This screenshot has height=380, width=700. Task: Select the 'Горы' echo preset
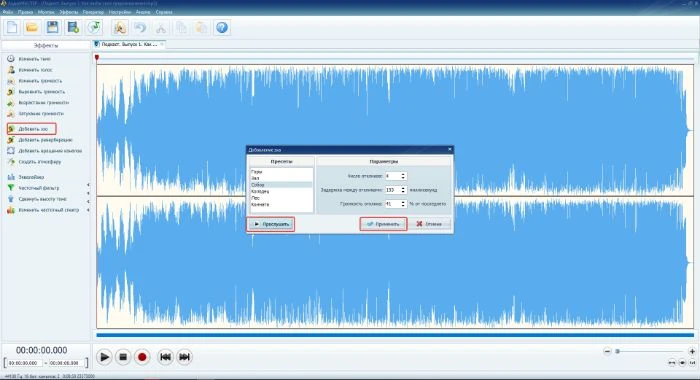(281, 171)
